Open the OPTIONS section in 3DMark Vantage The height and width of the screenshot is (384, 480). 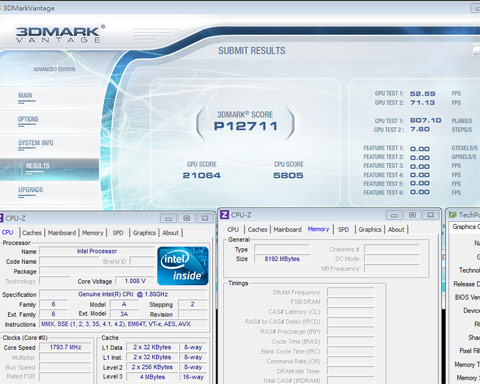tap(28, 119)
